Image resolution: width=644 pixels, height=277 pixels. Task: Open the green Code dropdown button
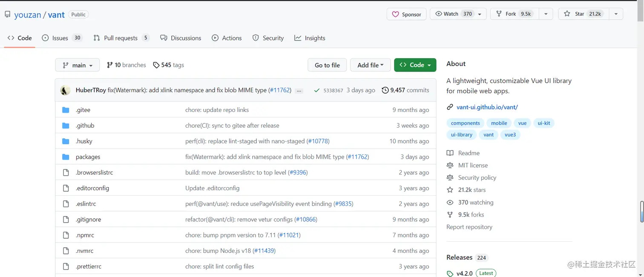(x=415, y=65)
